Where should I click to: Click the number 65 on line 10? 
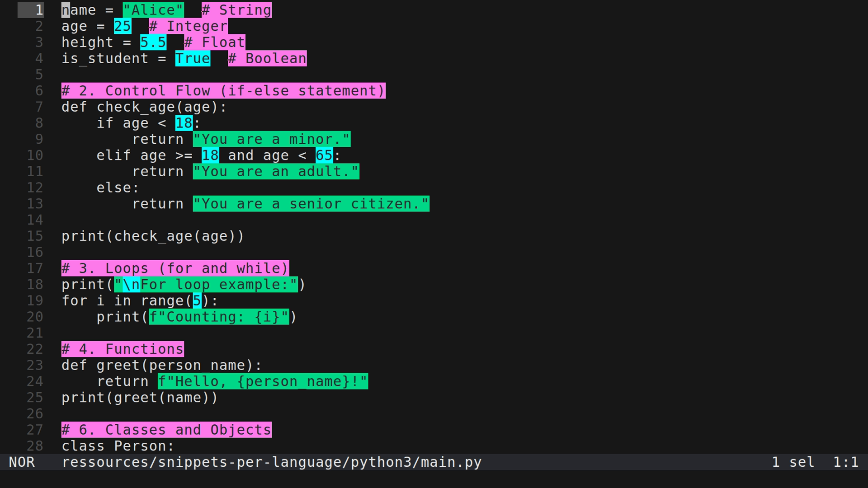(324, 155)
